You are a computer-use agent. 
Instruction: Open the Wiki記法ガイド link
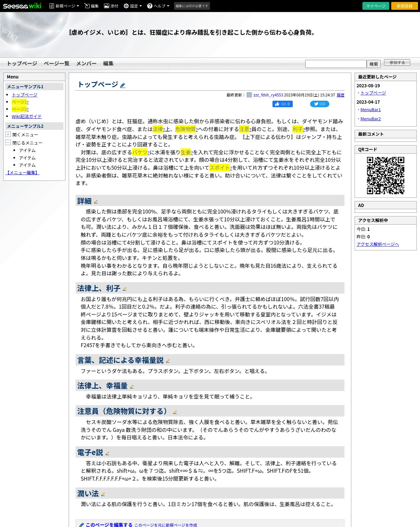(x=26, y=116)
